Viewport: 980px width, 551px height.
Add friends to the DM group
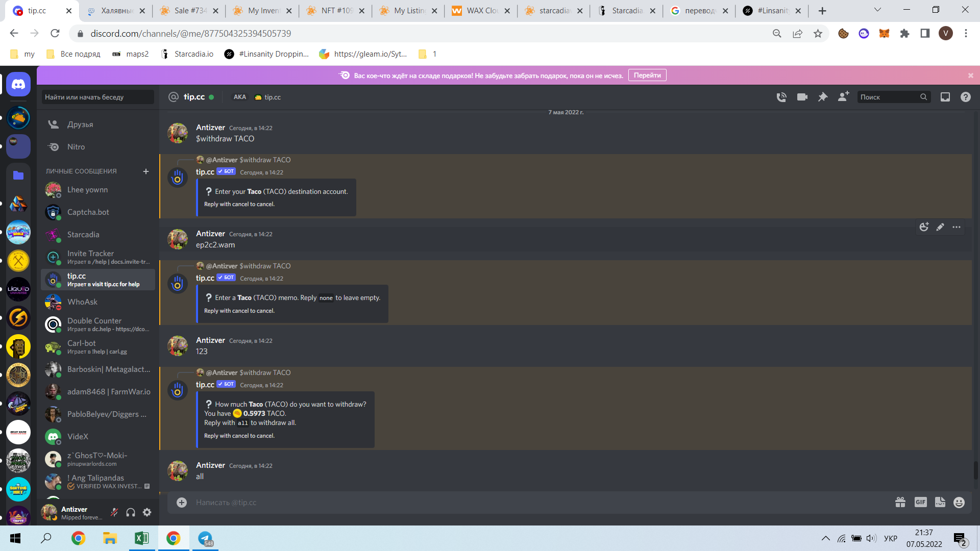(x=844, y=96)
